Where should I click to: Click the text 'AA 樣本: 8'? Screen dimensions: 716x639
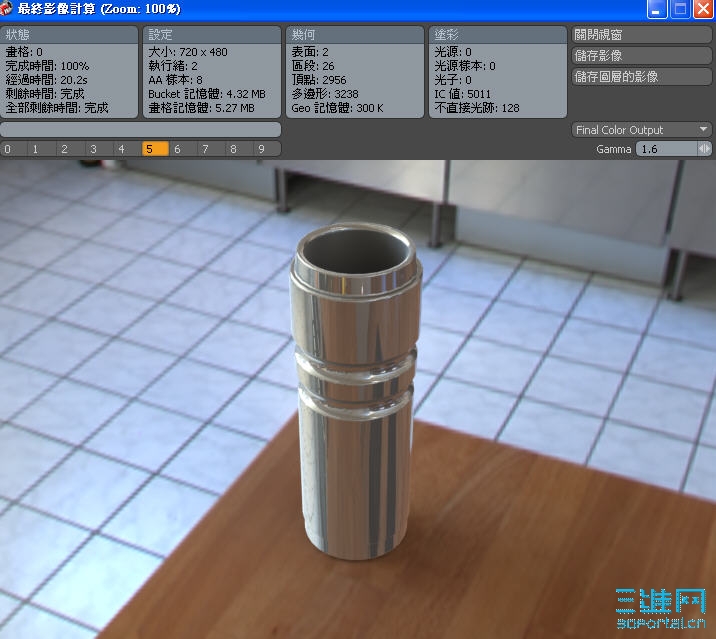[175, 80]
